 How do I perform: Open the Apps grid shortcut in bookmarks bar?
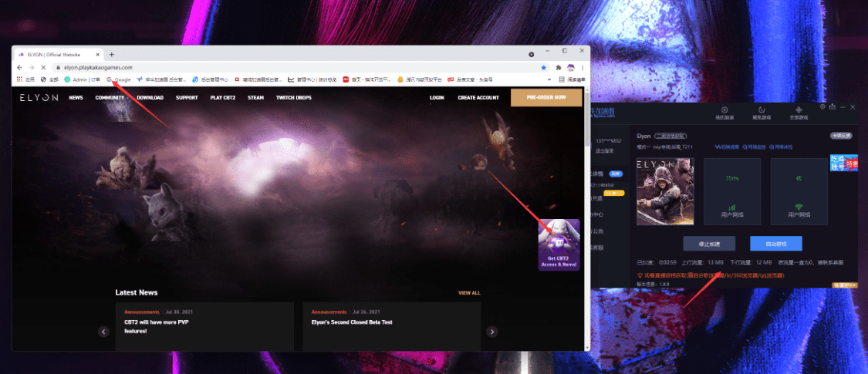[x=25, y=79]
